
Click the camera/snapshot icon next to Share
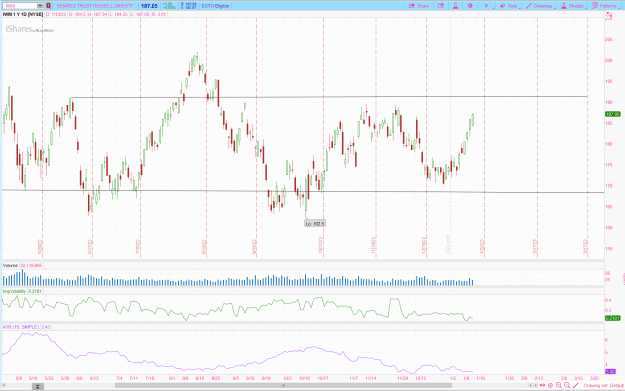(x=440, y=6)
